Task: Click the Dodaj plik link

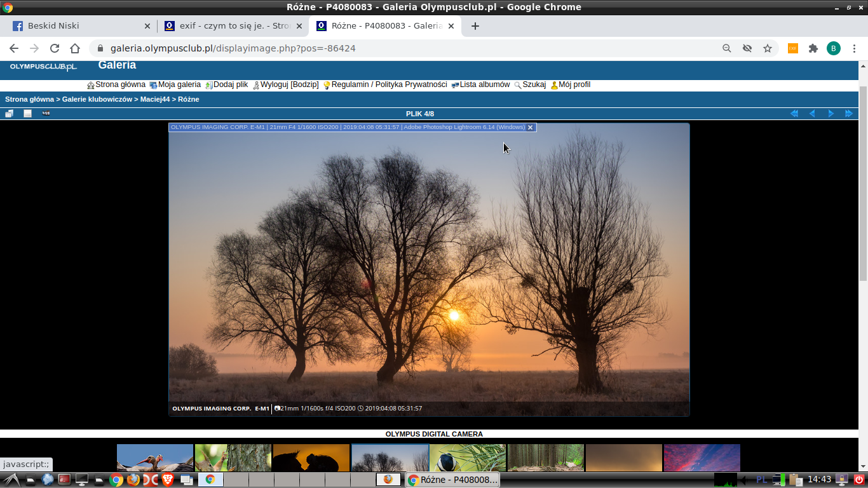Action: (x=230, y=85)
